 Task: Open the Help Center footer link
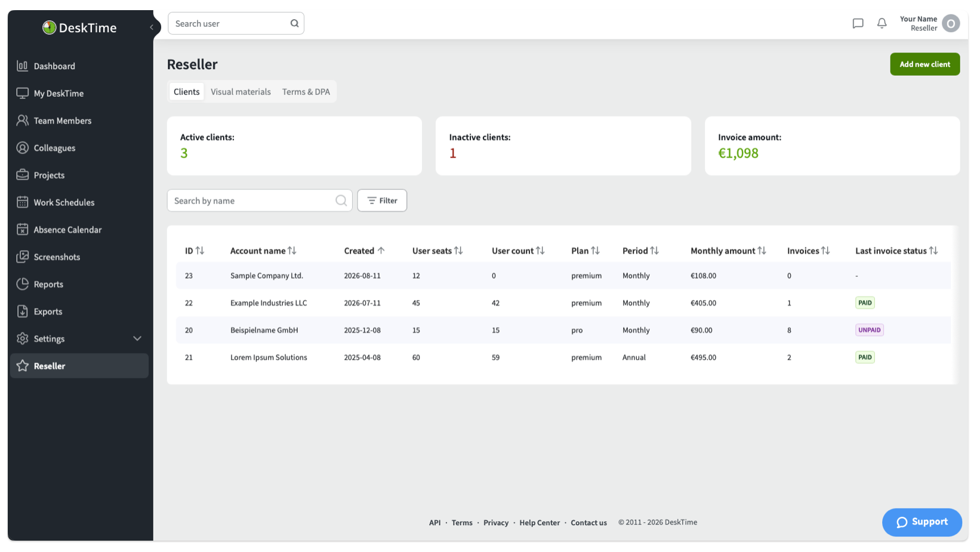[540, 523]
